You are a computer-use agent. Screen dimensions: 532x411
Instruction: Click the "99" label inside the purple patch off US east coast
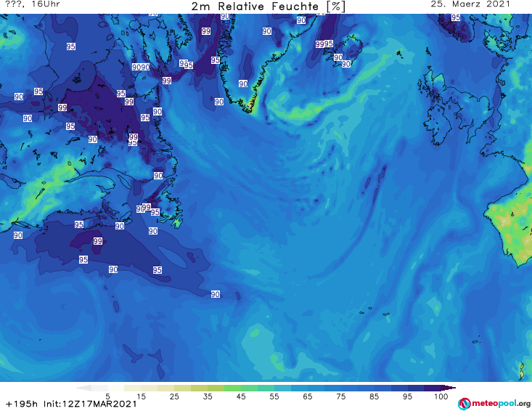tap(98, 241)
